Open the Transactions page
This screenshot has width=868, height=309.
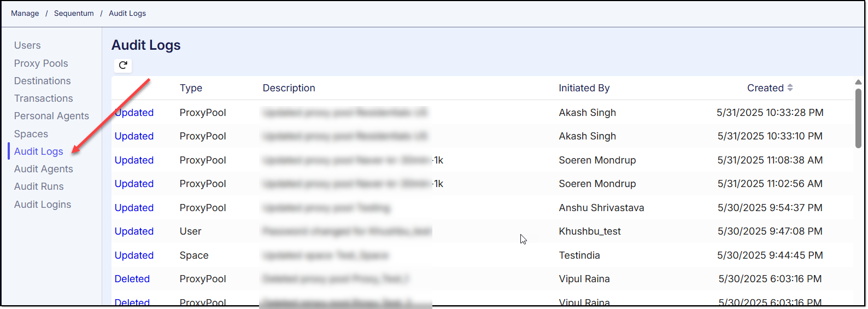[x=43, y=98]
